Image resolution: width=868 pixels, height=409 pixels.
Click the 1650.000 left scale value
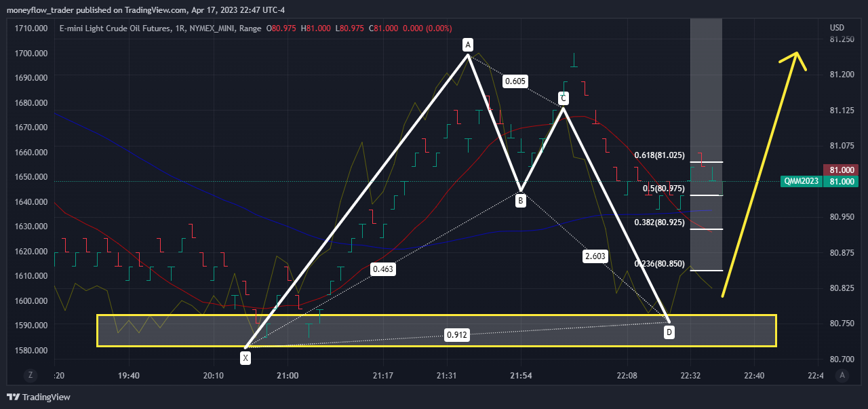(31, 177)
